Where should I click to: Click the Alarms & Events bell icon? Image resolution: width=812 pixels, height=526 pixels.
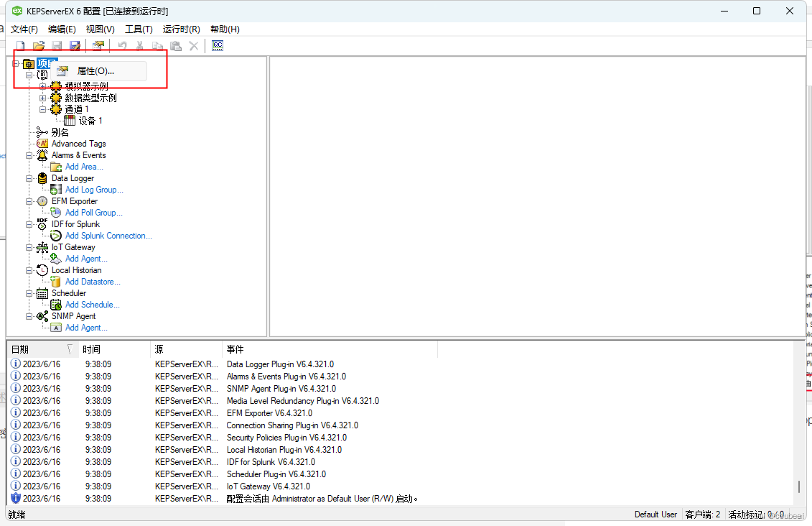pos(42,155)
